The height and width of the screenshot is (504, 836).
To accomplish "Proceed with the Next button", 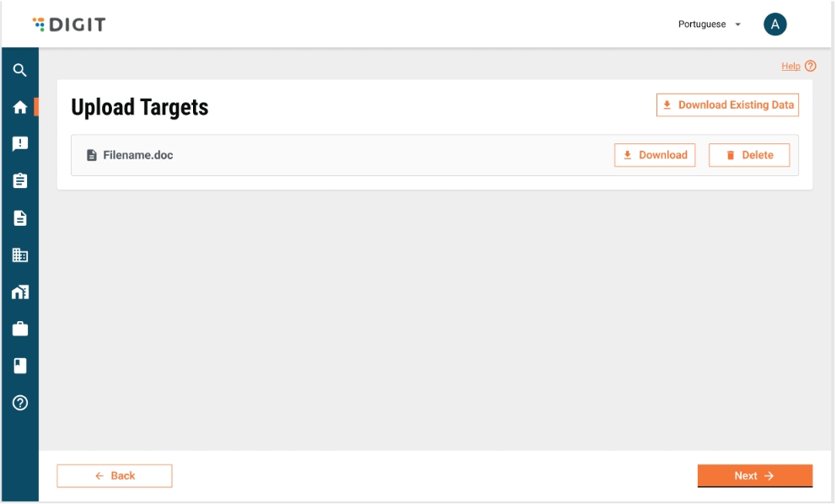I will [754, 476].
